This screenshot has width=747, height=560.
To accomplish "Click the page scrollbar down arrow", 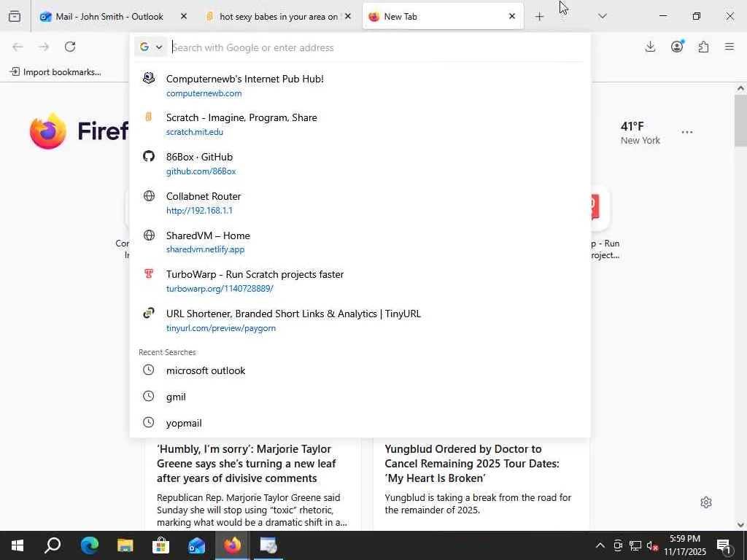I will click(x=740, y=525).
